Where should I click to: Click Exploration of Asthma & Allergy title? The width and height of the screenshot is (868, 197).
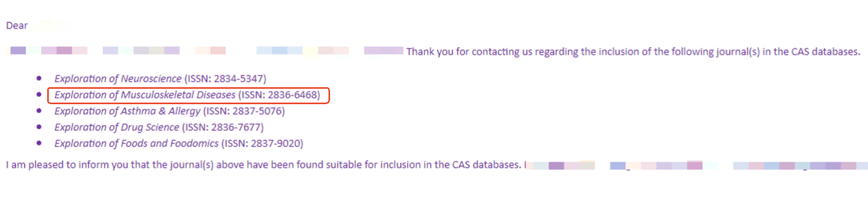click(x=127, y=111)
